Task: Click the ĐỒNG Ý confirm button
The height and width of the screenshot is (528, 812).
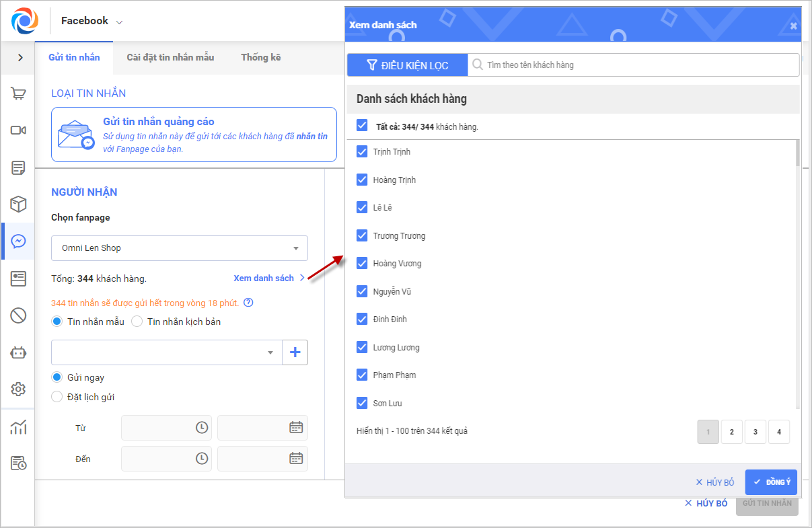Action: tap(771, 482)
